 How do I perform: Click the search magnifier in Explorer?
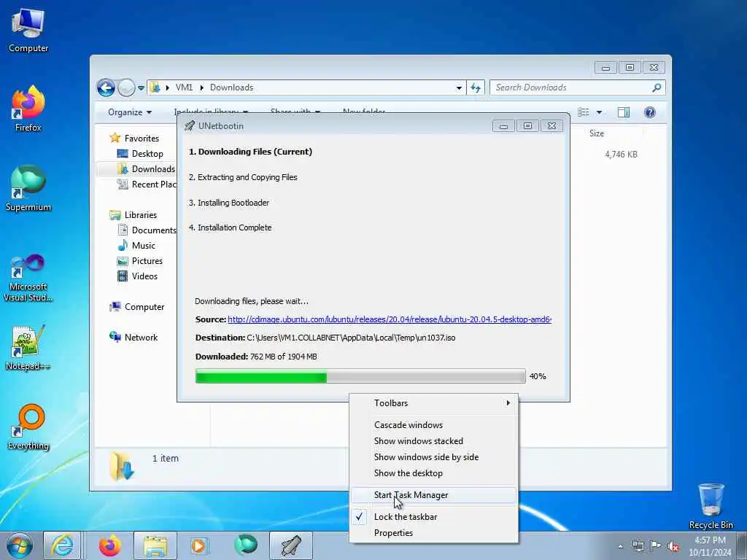click(657, 87)
